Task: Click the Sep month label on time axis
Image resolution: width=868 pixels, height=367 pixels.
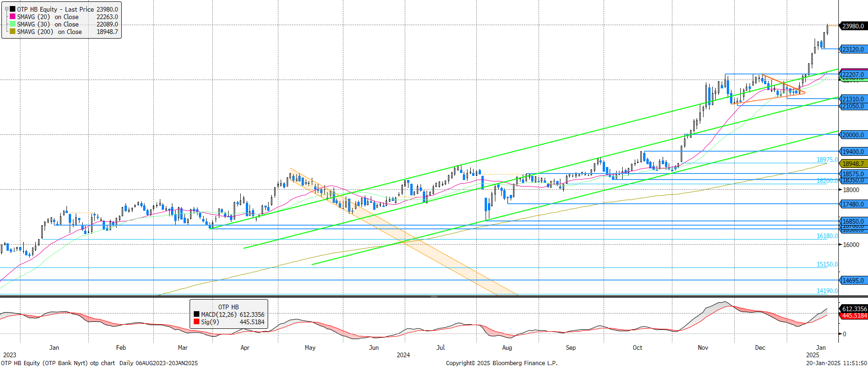Action: pos(571,347)
